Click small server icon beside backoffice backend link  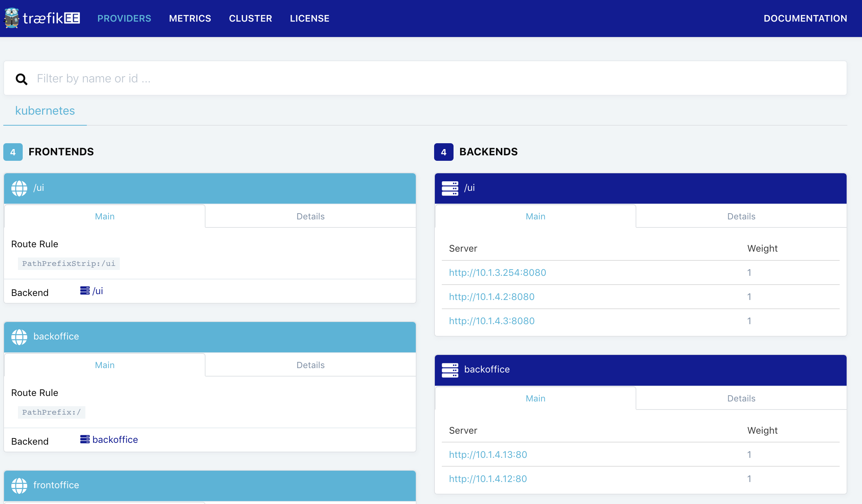point(85,439)
